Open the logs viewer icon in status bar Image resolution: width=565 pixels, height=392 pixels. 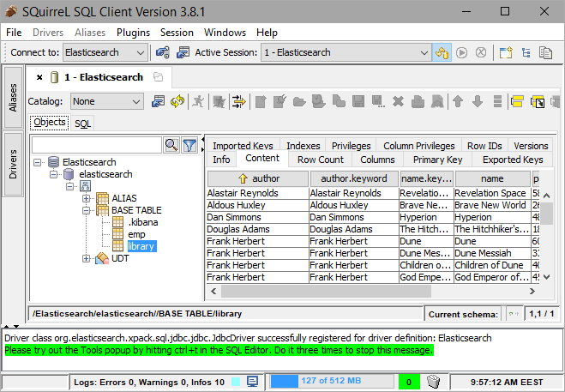click(252, 381)
